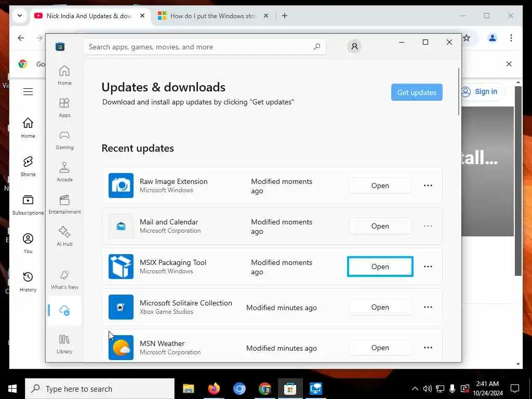Open more options for MSN Weather

pyautogui.click(x=428, y=348)
